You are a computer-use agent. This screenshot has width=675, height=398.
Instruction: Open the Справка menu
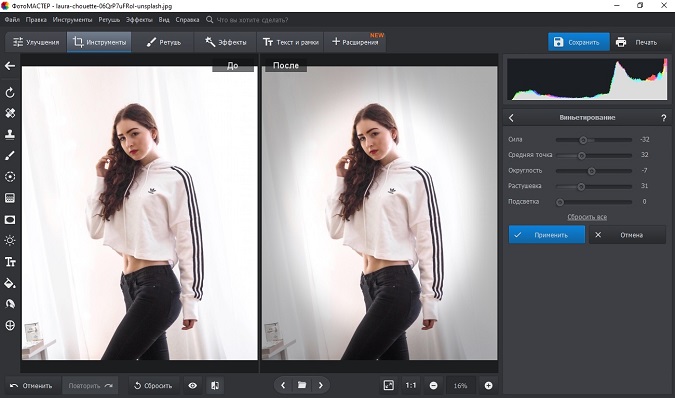(x=187, y=20)
